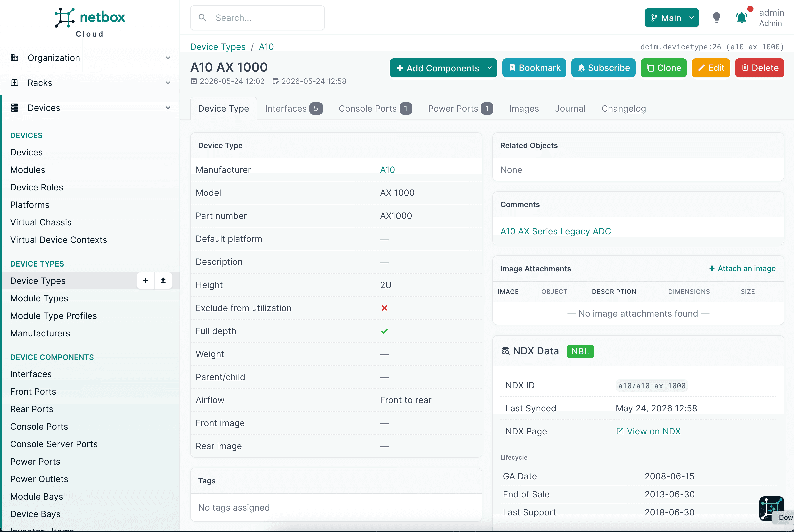This screenshot has height=532, width=794.
Task: Open the admin user menu
Action: (x=771, y=18)
